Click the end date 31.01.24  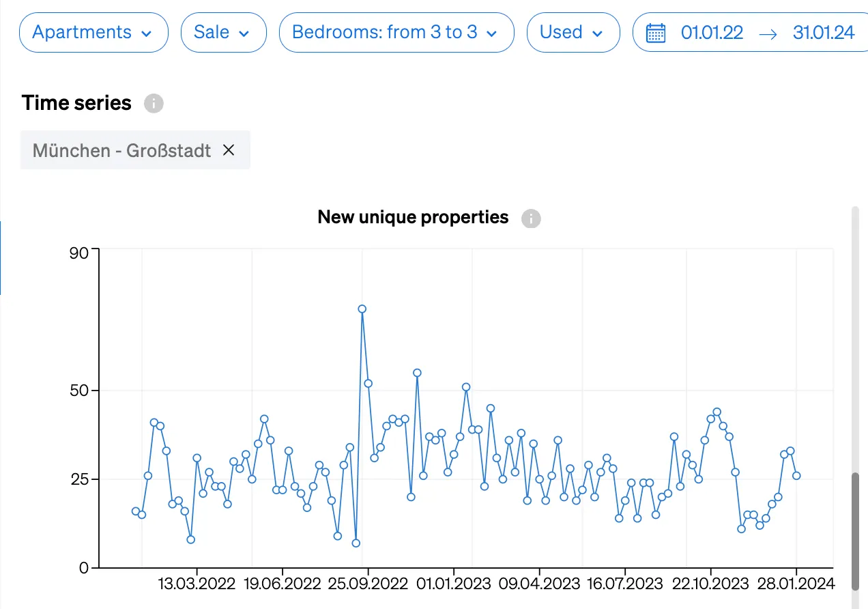(x=824, y=33)
